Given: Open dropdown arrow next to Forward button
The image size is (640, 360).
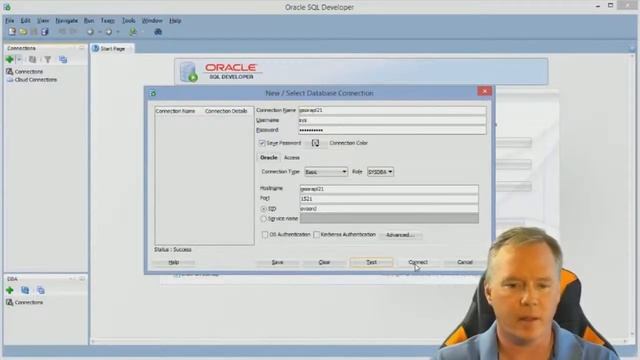Looking at the screenshot, I should [118, 31].
